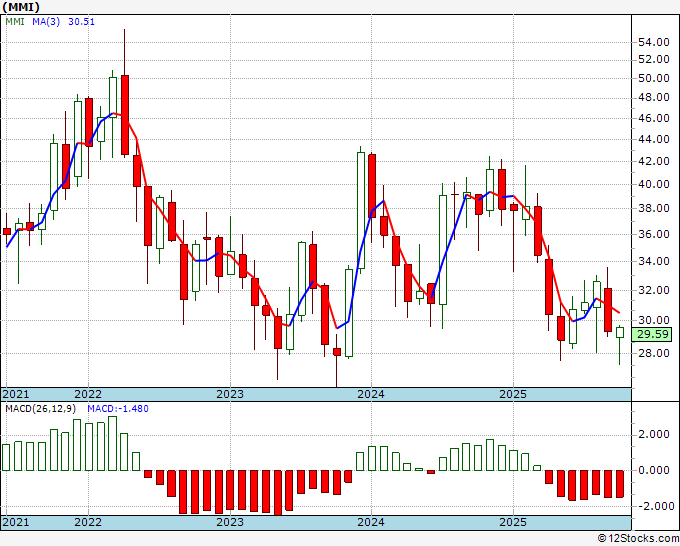Click 2022 on the price chart timeline
680x546 pixels.
click(x=88, y=394)
